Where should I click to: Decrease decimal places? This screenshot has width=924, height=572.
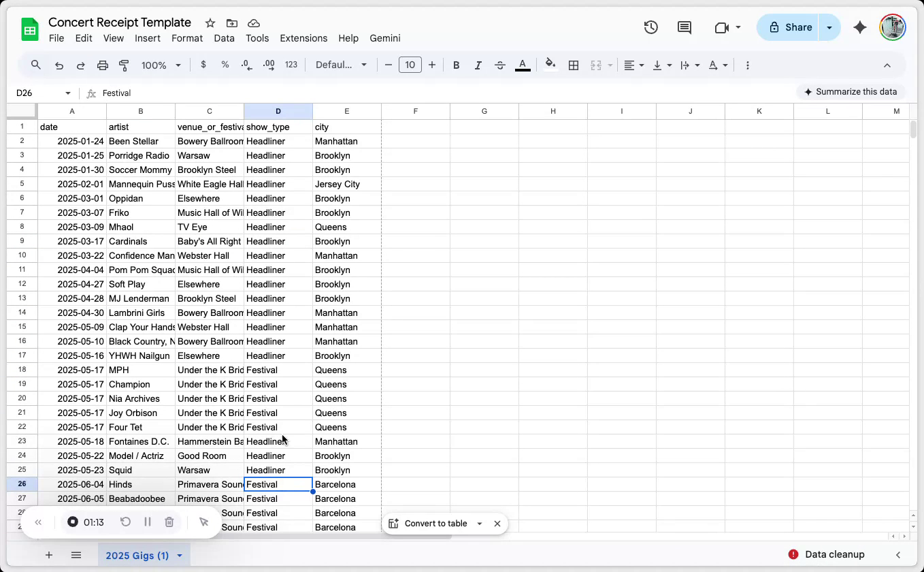[247, 65]
